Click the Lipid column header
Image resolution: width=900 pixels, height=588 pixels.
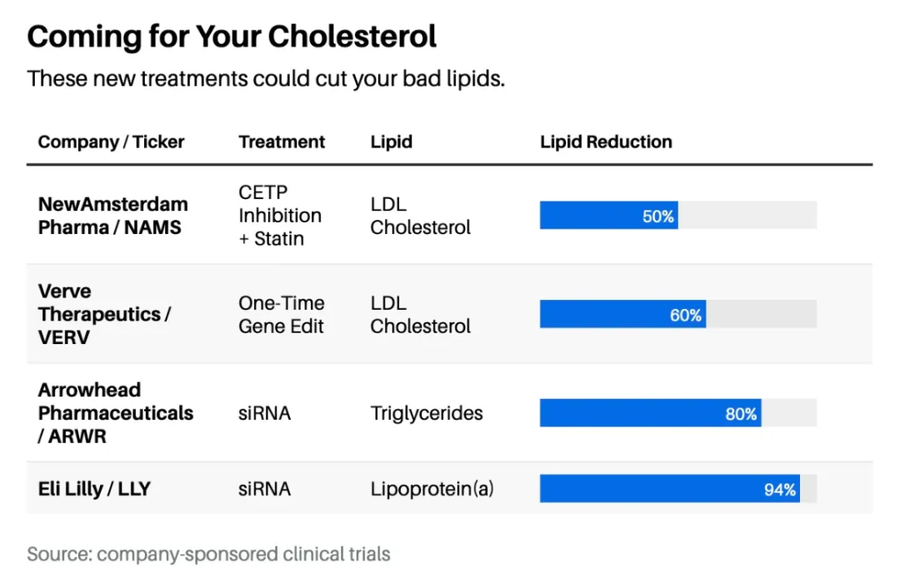click(391, 142)
